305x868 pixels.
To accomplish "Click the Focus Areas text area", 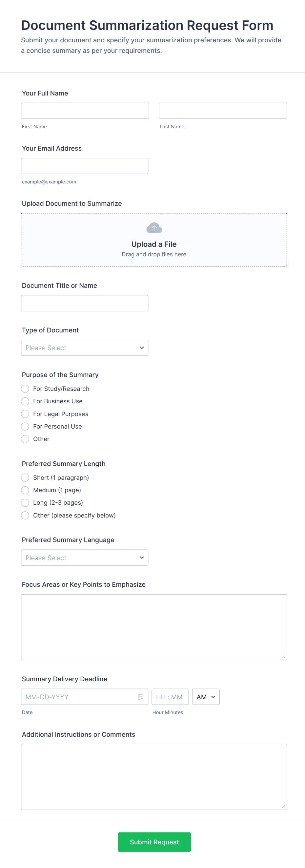I will [x=154, y=627].
